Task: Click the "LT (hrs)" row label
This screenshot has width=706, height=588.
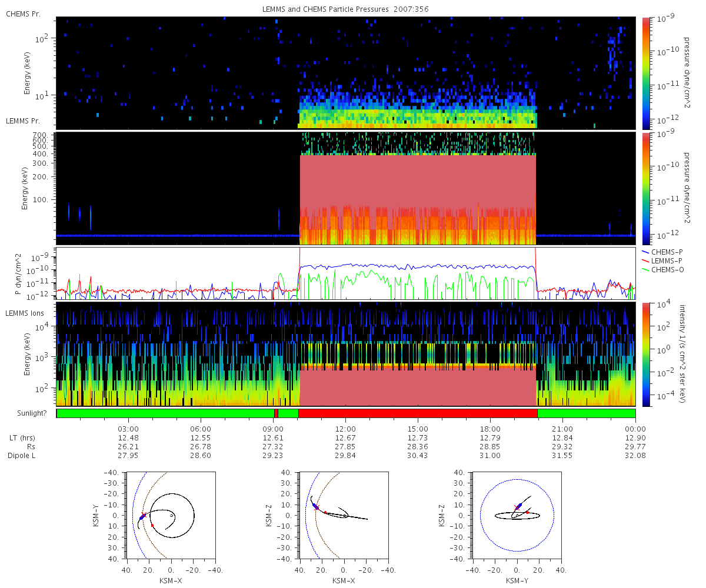Action: pos(22,437)
